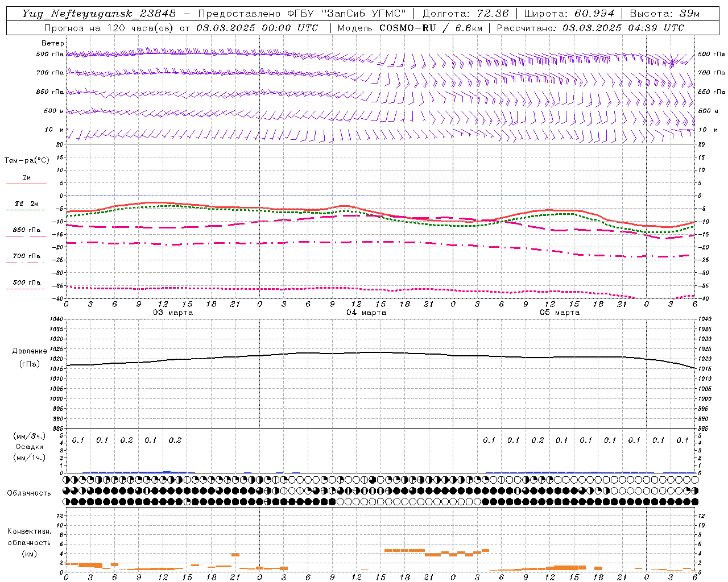Click the Рассчитано: 03.03.2025 04:39 UTC timestamp
728x582 pixels.
point(590,28)
